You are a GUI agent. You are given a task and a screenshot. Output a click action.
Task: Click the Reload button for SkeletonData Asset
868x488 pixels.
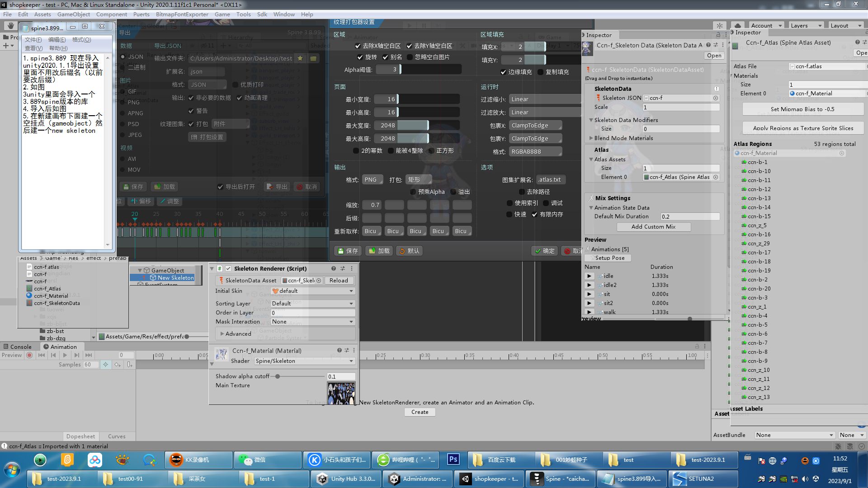coord(339,281)
